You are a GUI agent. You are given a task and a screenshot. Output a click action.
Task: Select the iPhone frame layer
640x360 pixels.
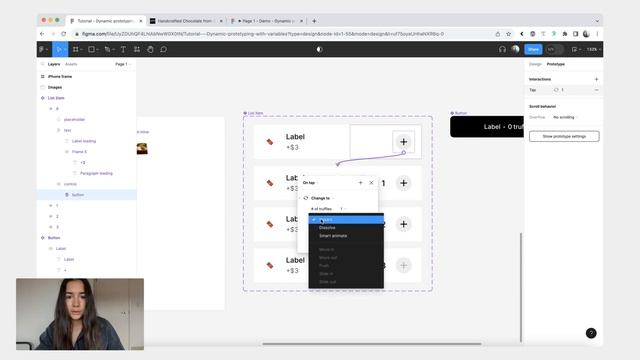[x=60, y=76]
